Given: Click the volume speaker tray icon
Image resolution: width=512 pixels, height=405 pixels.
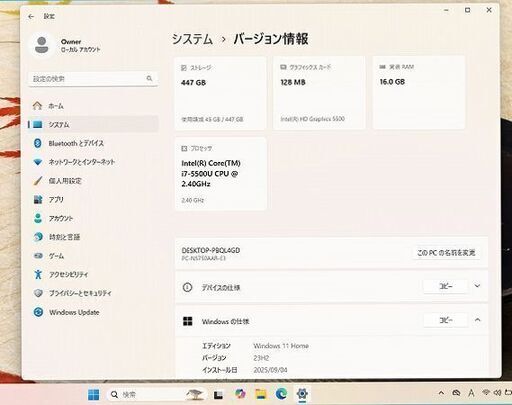Looking at the screenshot, I should (498, 393).
